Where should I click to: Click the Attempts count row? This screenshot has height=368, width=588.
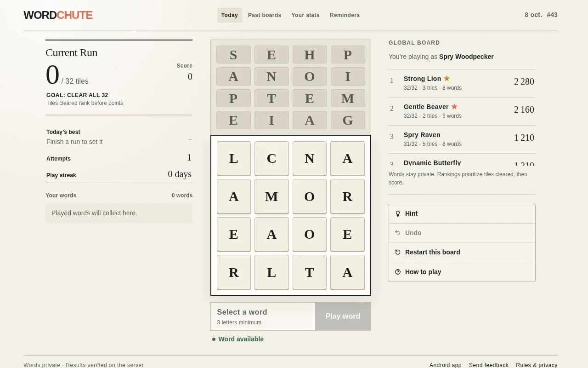point(119,158)
